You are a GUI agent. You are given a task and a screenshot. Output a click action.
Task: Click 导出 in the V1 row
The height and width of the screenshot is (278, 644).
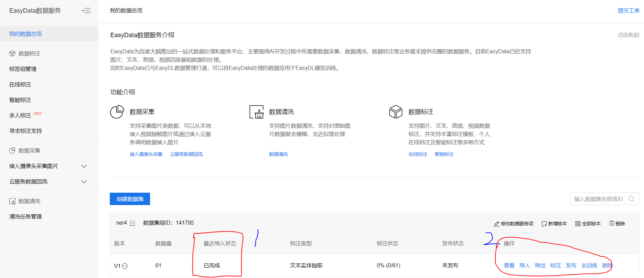pos(540,266)
